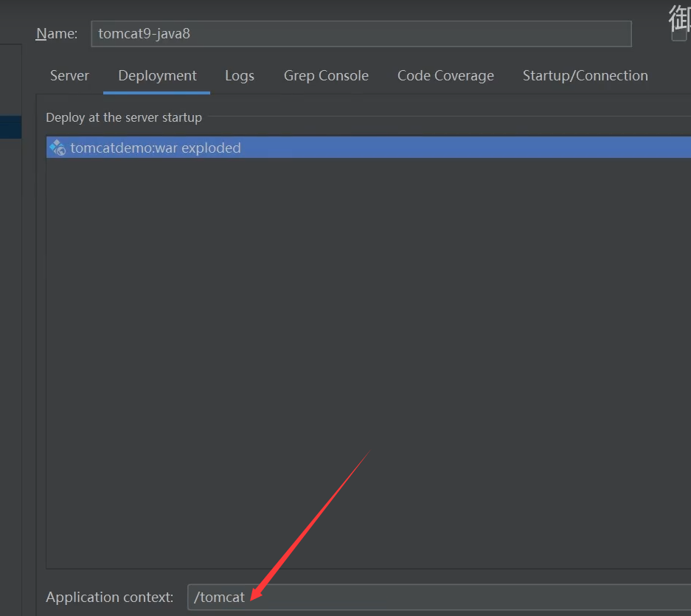The width and height of the screenshot is (691, 616).
Task: Select tomcatdemo:war exploded artifact row
Action: point(369,148)
